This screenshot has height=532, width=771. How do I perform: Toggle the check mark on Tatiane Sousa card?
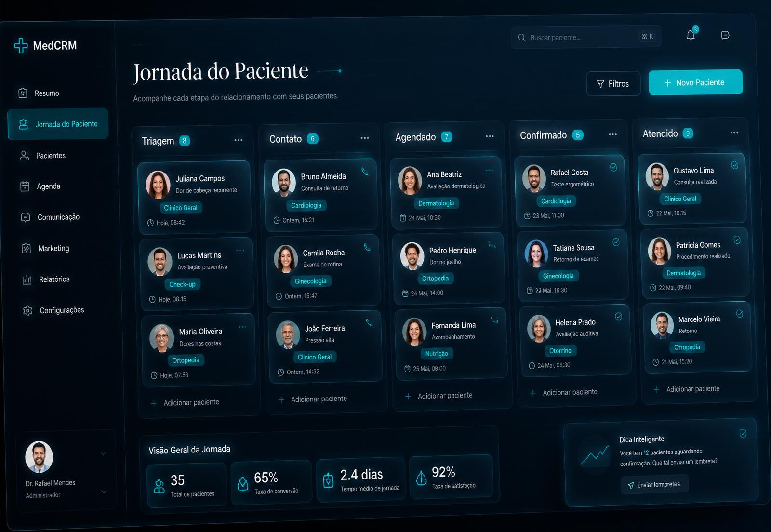(616, 242)
